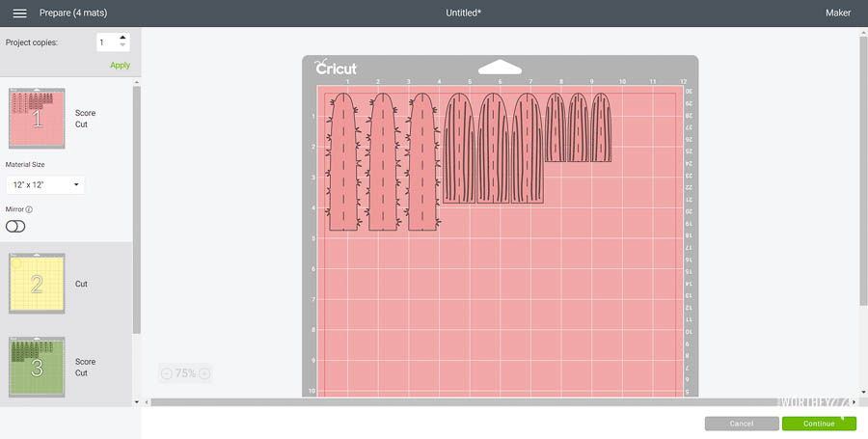The width and height of the screenshot is (868, 439).
Task: Zoom in the mat preview
Action: click(203, 373)
